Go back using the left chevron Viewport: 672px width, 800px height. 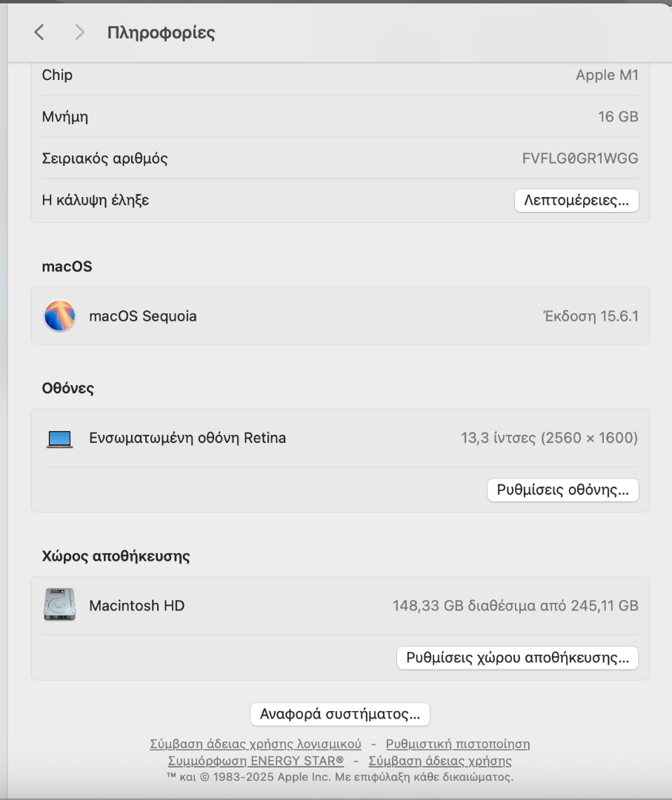click(40, 32)
